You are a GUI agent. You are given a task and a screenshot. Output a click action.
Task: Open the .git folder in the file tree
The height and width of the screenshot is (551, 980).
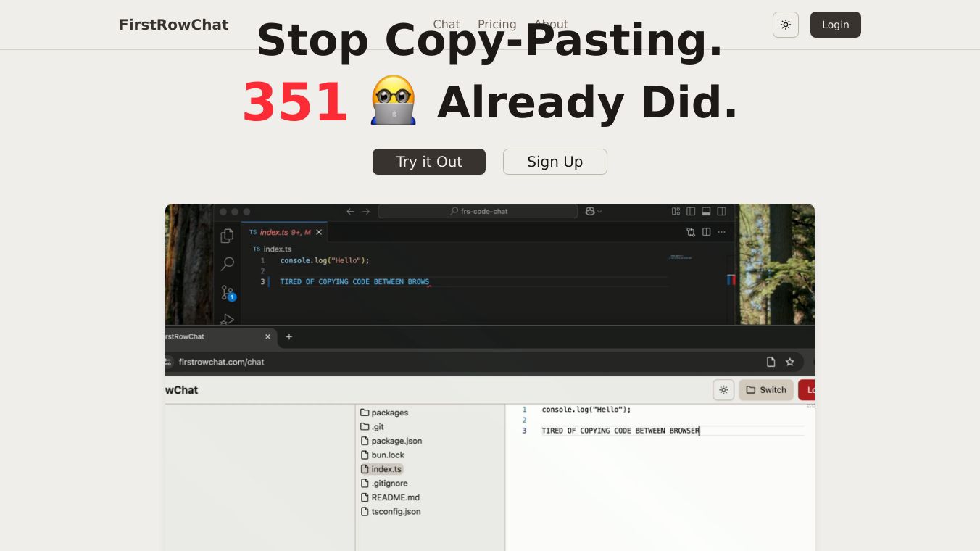coord(373,427)
